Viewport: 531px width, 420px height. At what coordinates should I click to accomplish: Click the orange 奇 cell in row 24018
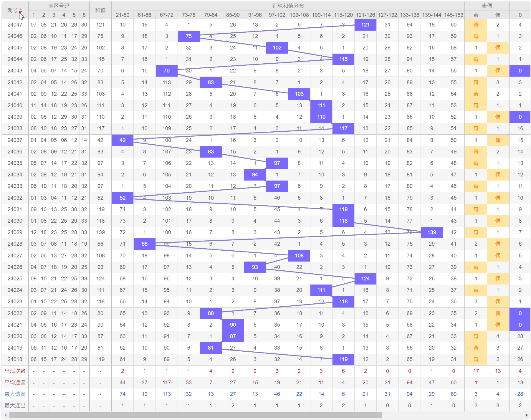click(x=476, y=359)
